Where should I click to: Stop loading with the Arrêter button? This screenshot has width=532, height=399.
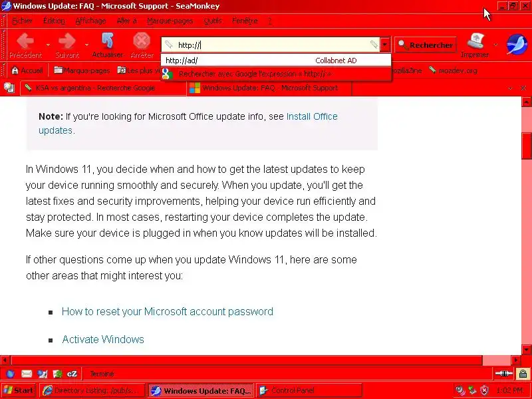coord(142,45)
